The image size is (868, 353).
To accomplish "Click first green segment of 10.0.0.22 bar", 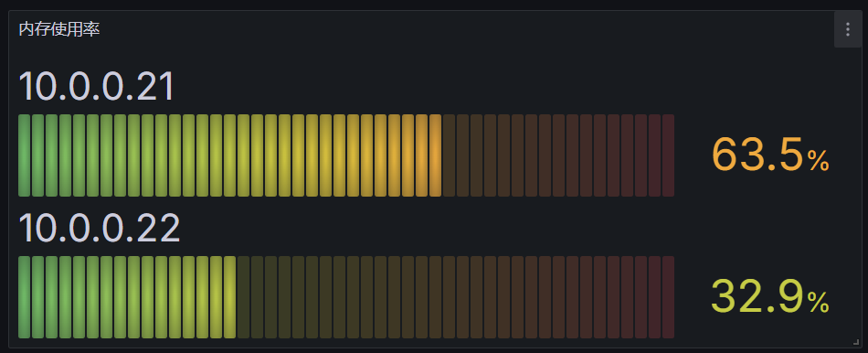I will [25, 297].
